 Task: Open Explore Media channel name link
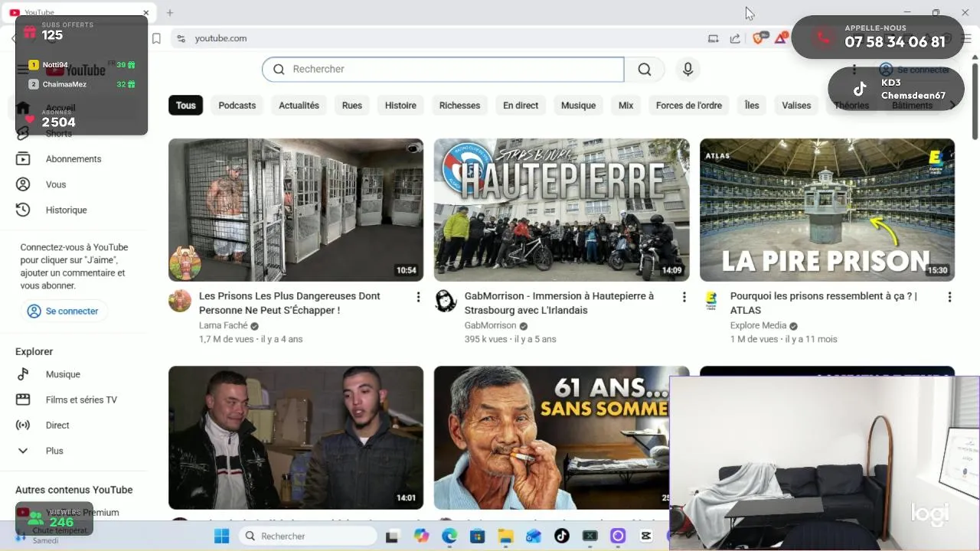758,325
